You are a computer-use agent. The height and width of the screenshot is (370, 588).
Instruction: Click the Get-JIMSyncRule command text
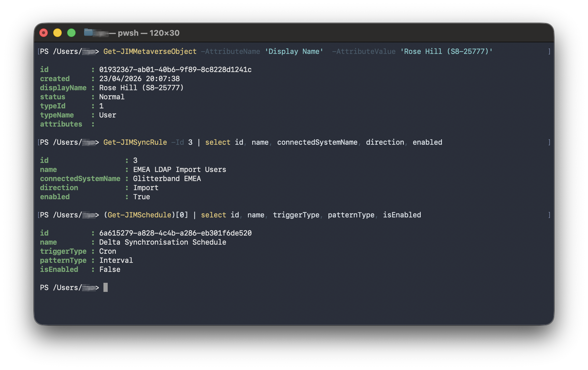pyautogui.click(x=135, y=142)
